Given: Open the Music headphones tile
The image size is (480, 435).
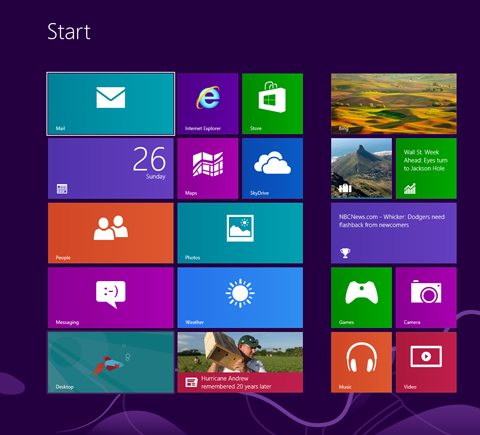Looking at the screenshot, I should click(x=361, y=362).
